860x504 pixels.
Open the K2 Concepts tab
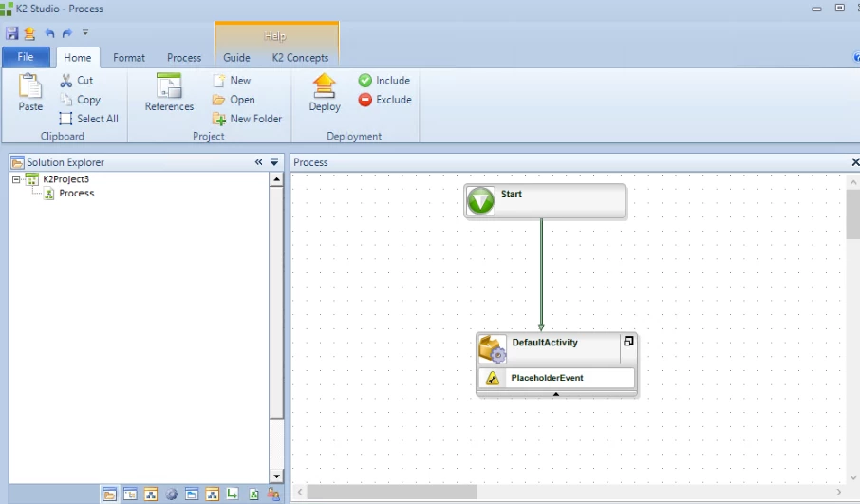tap(300, 58)
